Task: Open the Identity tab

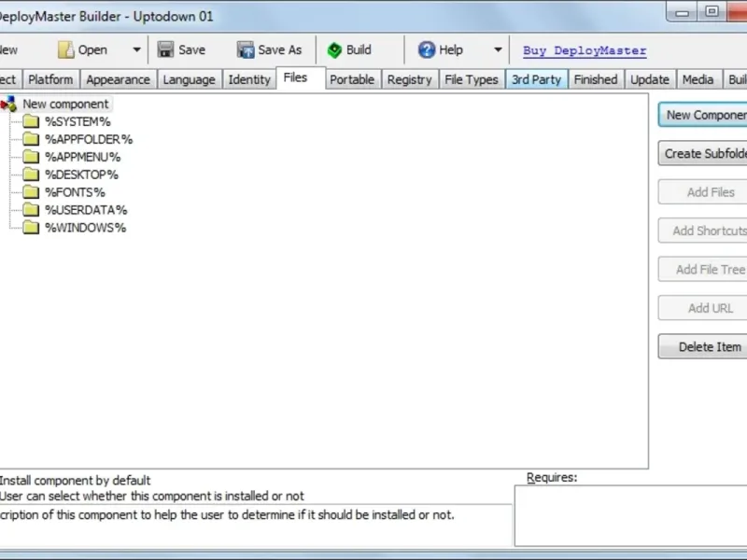Action: click(249, 79)
